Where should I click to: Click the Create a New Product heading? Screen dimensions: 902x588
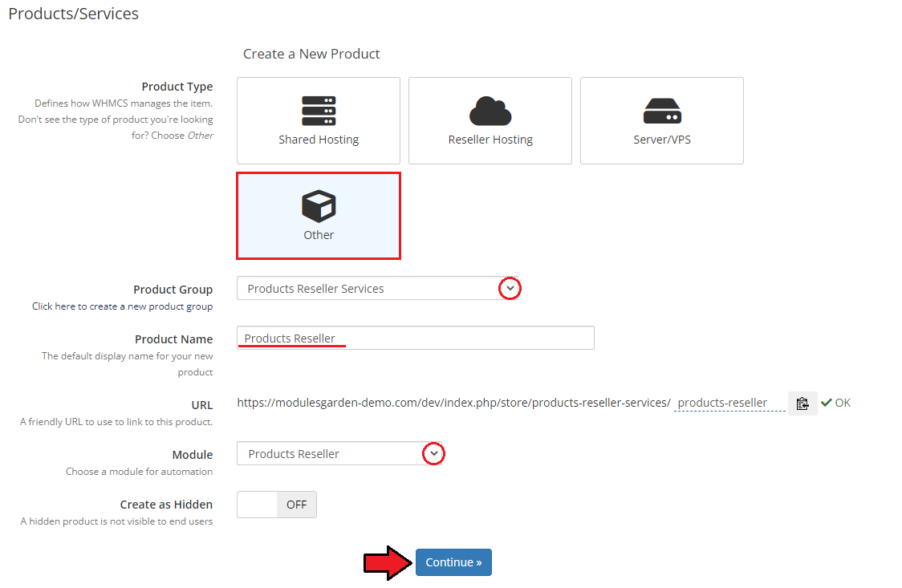(x=311, y=54)
